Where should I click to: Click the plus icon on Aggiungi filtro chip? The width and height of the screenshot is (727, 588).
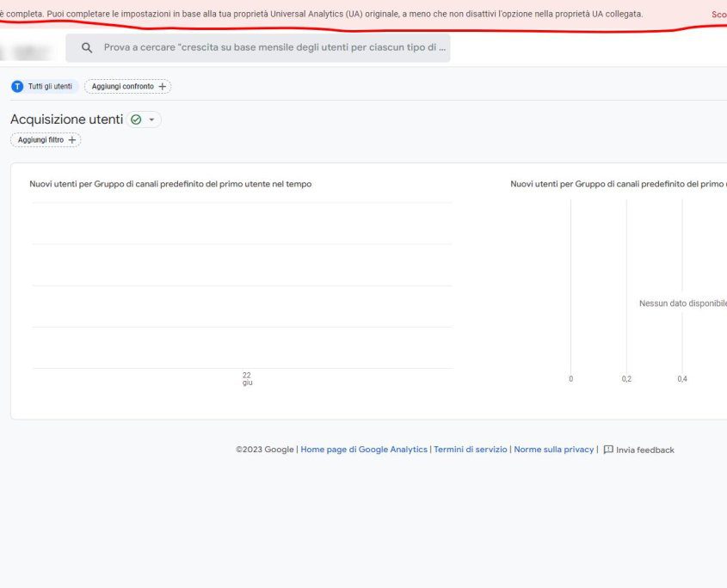click(71, 138)
